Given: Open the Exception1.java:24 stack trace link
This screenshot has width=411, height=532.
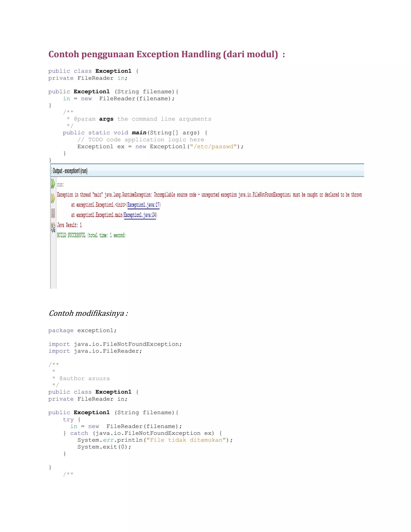Looking at the screenshot, I should point(140,215).
